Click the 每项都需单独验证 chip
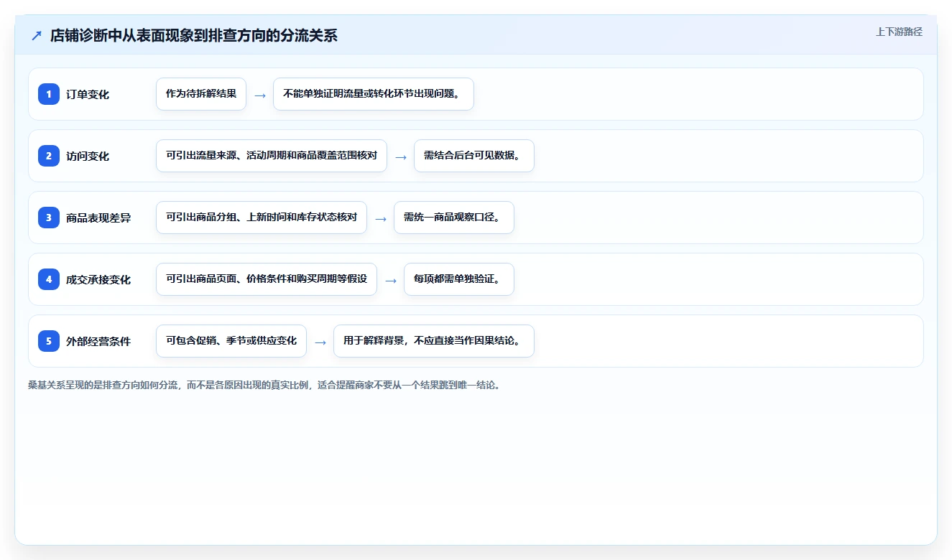 point(459,279)
